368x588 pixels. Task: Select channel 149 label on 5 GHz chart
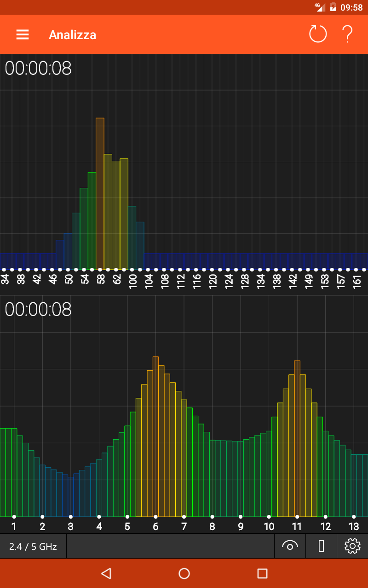tap(309, 281)
